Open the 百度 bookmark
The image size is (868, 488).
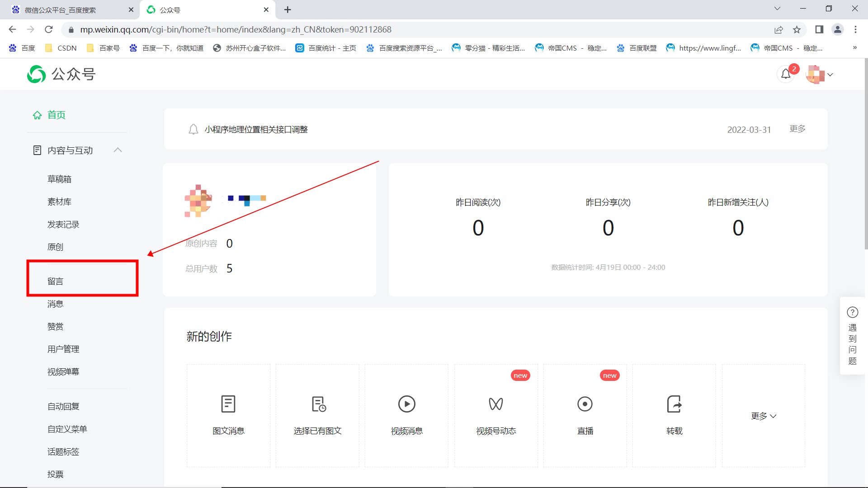pyautogui.click(x=22, y=48)
